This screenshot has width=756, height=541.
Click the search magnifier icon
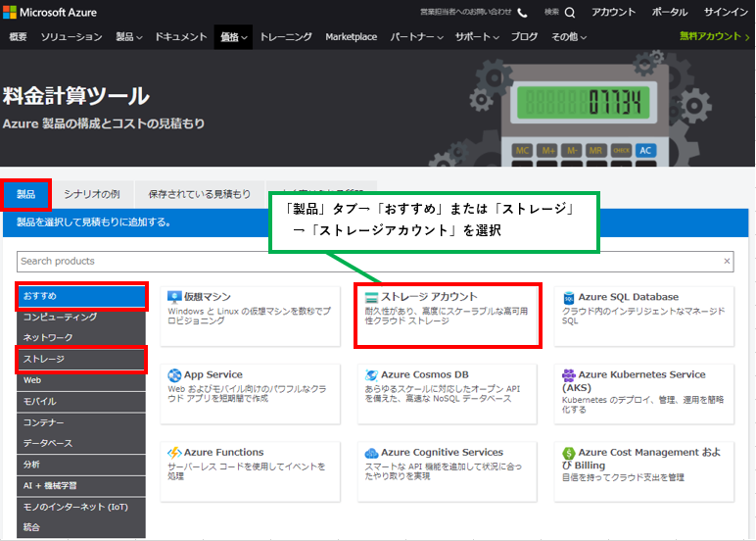click(570, 13)
